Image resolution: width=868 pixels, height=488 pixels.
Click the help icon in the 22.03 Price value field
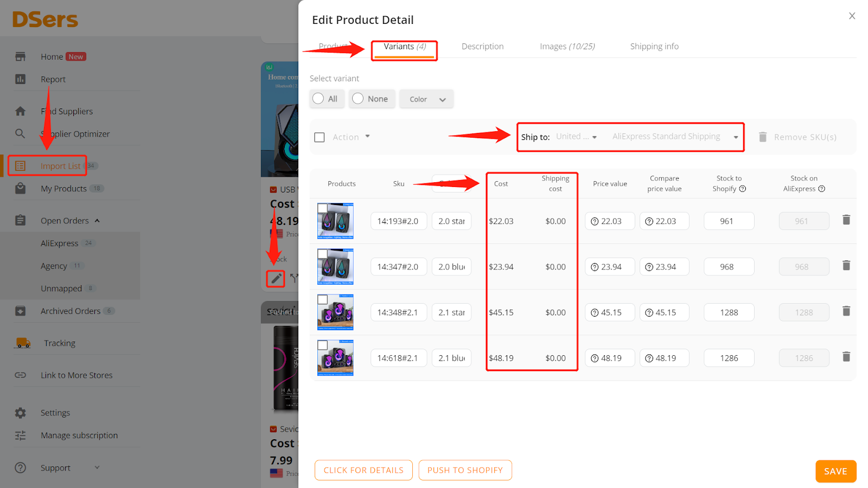point(595,221)
